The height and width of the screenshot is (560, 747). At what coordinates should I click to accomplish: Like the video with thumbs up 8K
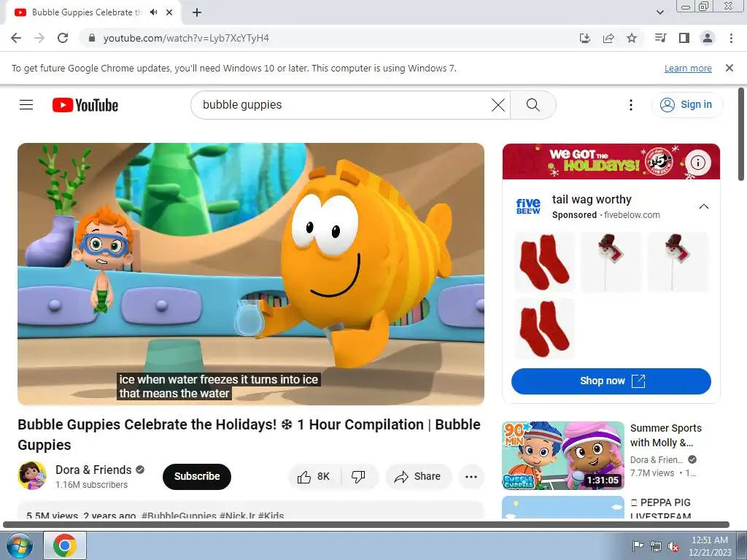point(314,477)
